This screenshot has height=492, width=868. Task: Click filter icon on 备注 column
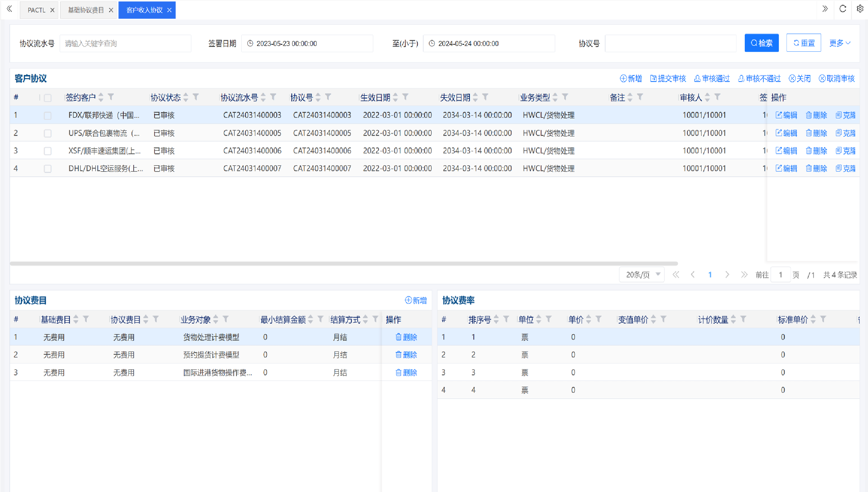click(x=640, y=97)
